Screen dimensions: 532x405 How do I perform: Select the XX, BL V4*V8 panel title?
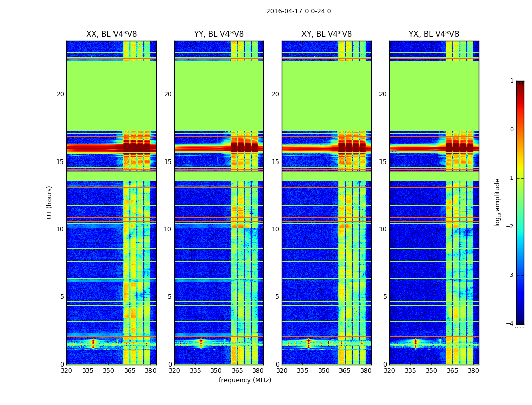111,34
